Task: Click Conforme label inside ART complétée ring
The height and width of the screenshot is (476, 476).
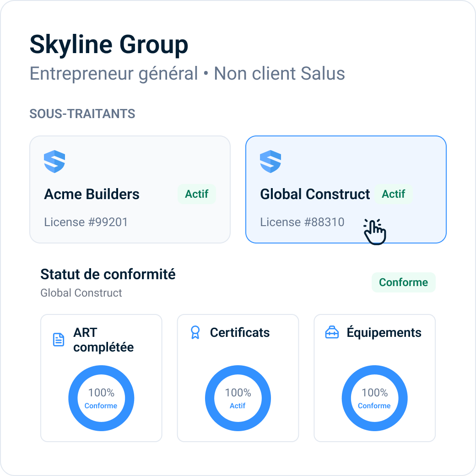Action: (101, 406)
